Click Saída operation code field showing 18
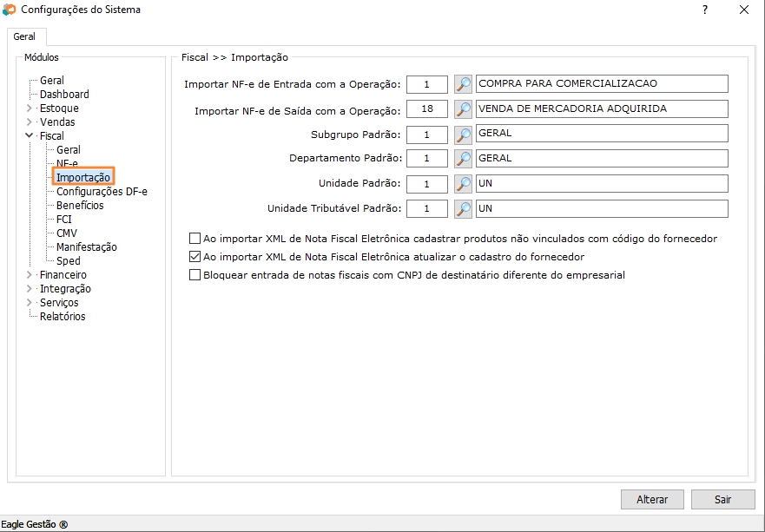Viewport: 765px width, 532px height. pyautogui.click(x=427, y=108)
